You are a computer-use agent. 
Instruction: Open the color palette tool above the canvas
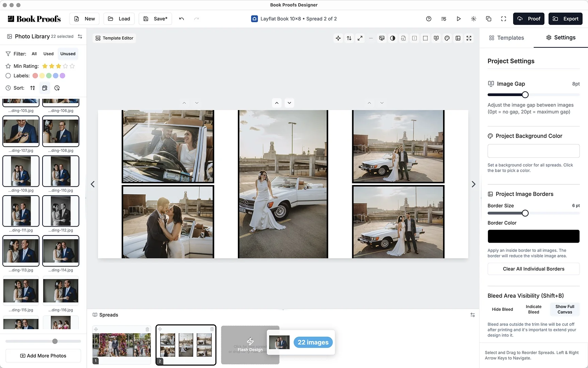(447, 38)
